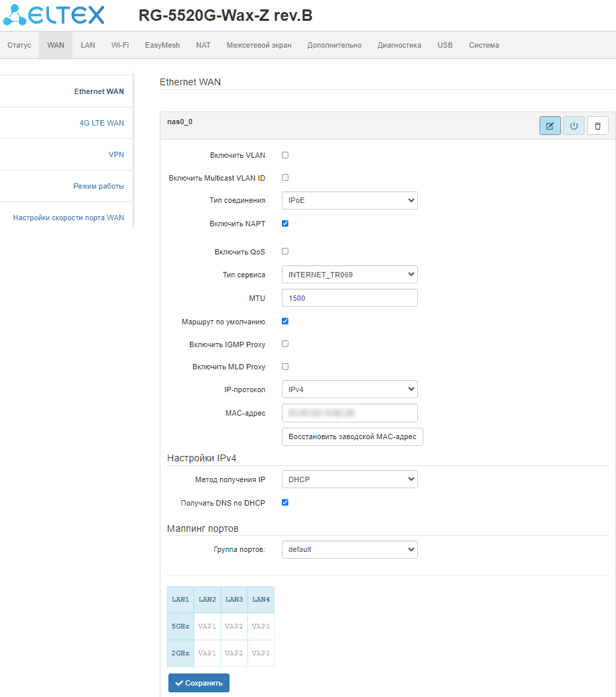This screenshot has width=616, height=697.
Task: Go to the Межсетевой экран tab
Action: click(x=259, y=45)
